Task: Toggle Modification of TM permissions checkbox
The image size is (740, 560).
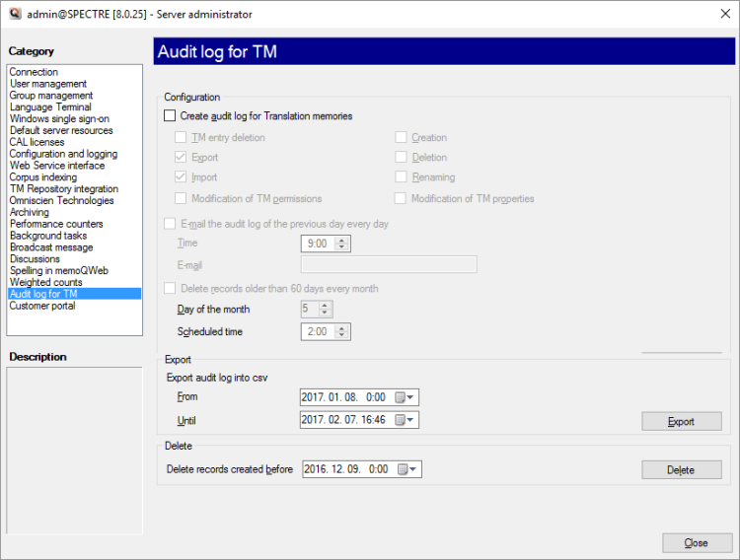Action: (181, 198)
